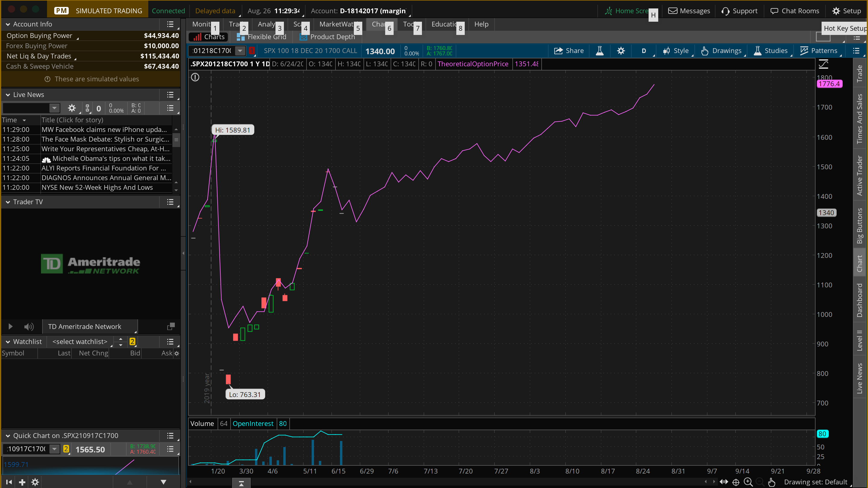Open Setup gear menu

coord(846,11)
